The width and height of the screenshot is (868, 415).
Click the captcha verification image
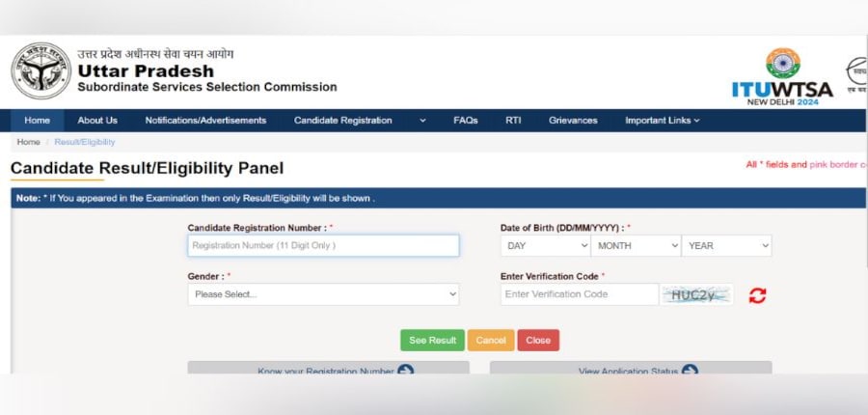695,294
